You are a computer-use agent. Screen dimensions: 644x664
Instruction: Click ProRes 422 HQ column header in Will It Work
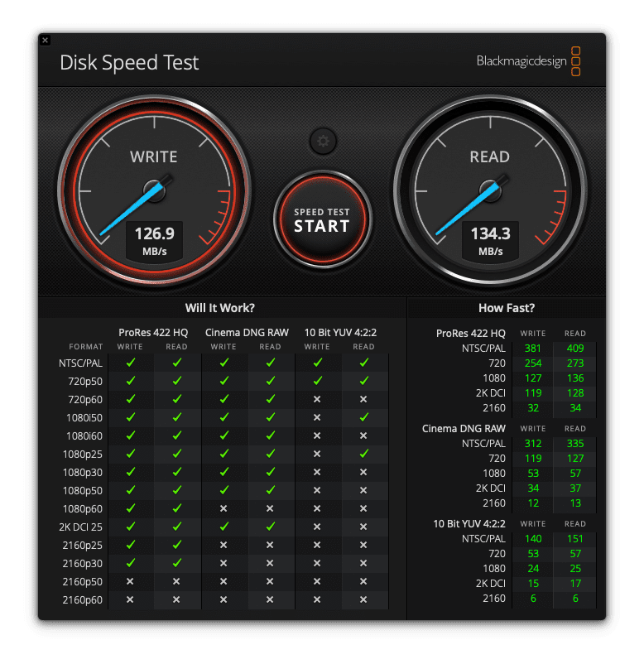click(153, 333)
